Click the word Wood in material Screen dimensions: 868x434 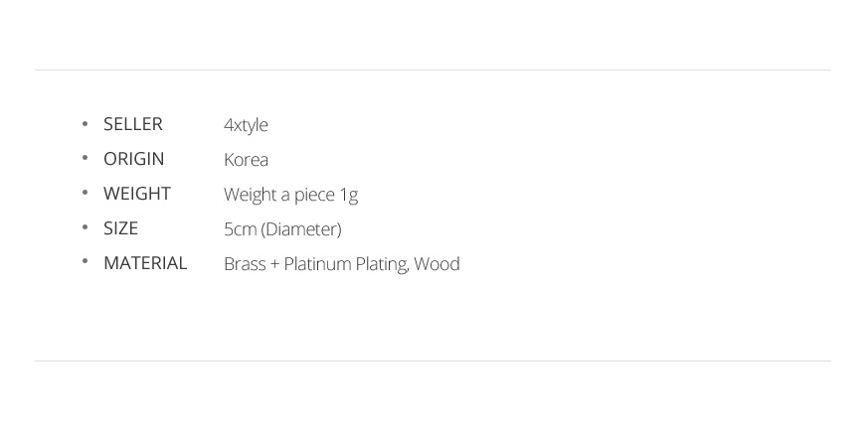436,264
